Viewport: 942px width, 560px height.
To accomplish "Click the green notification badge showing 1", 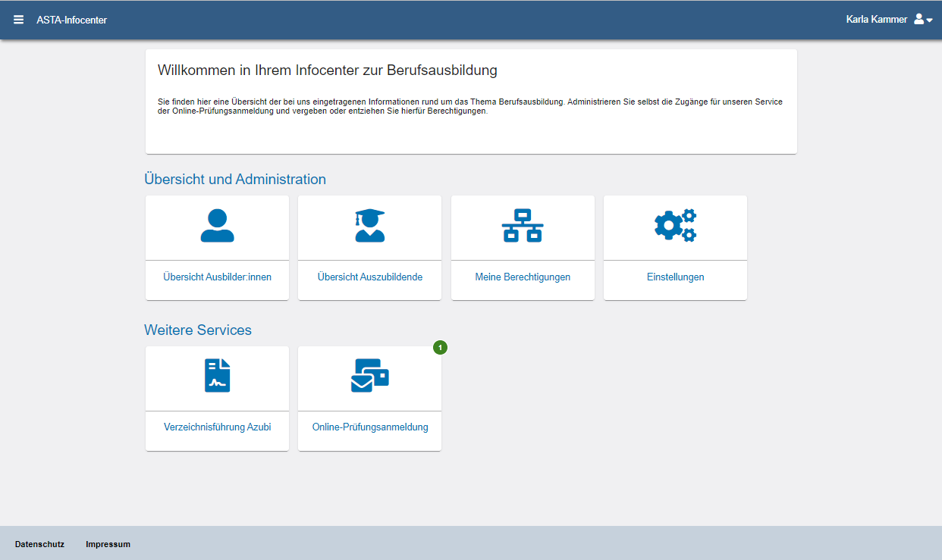I will tap(441, 347).
